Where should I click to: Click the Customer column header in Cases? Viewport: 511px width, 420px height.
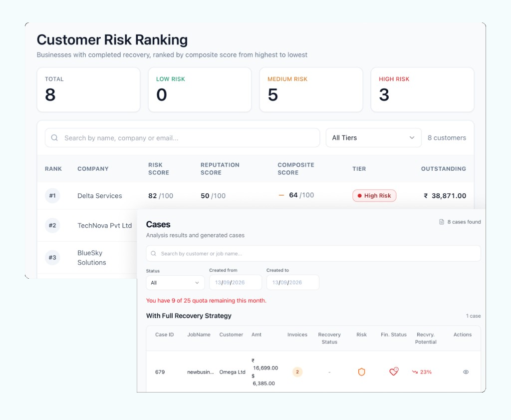(231, 335)
